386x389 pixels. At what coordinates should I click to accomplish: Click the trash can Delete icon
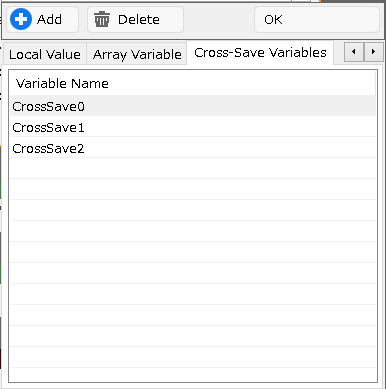click(102, 19)
